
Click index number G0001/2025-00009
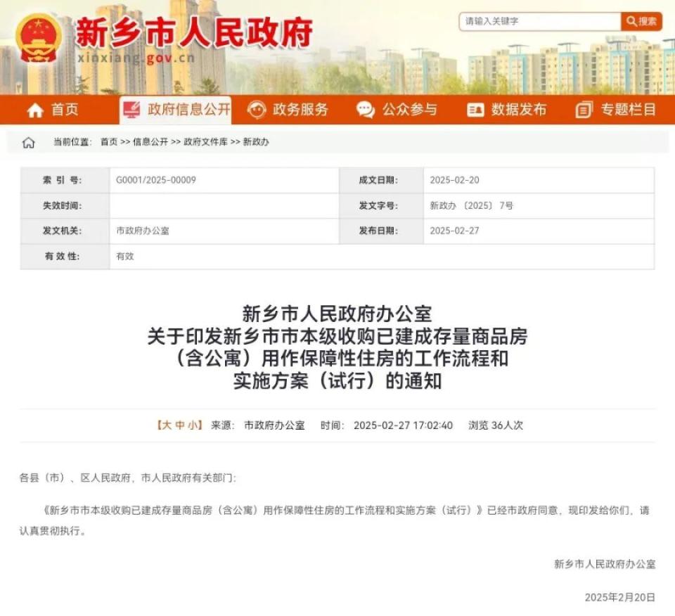pyautogui.click(x=156, y=180)
